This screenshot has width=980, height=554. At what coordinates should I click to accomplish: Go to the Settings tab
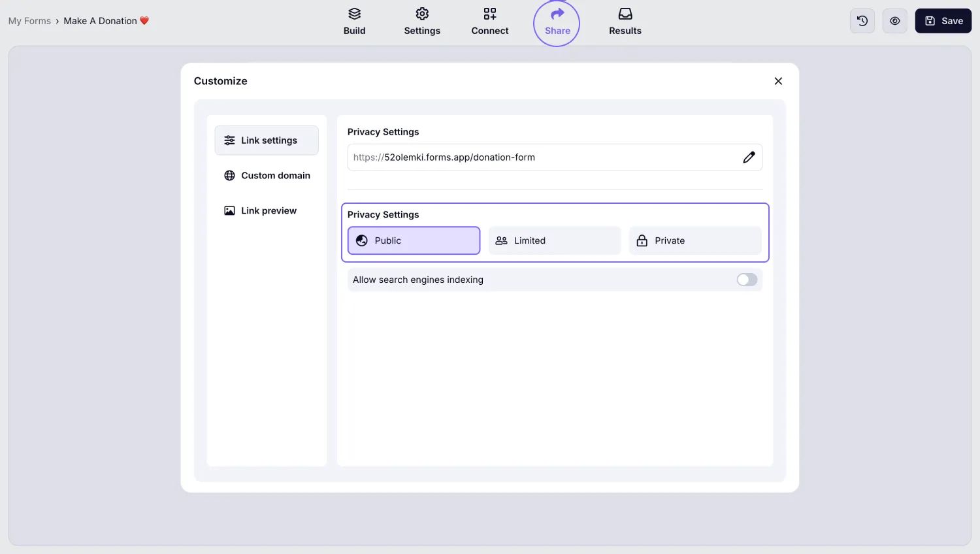tap(422, 22)
